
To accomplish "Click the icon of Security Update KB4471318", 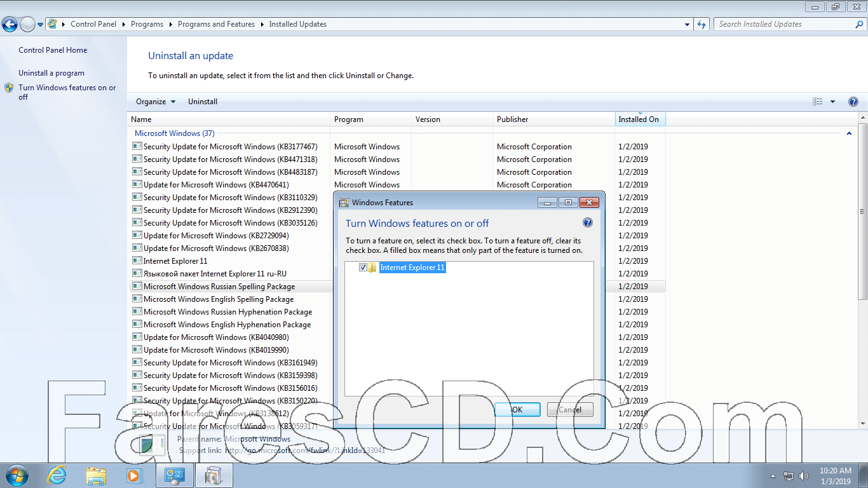I will pyautogui.click(x=137, y=159).
